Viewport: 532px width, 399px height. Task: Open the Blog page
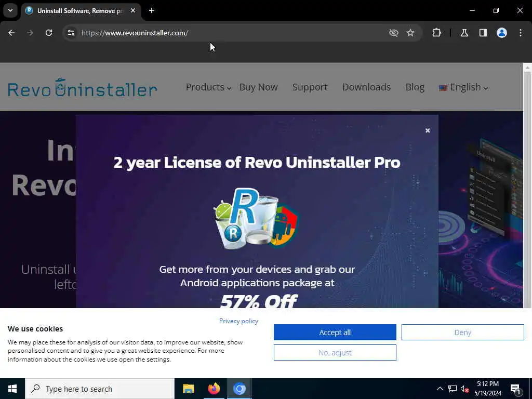pyautogui.click(x=415, y=87)
